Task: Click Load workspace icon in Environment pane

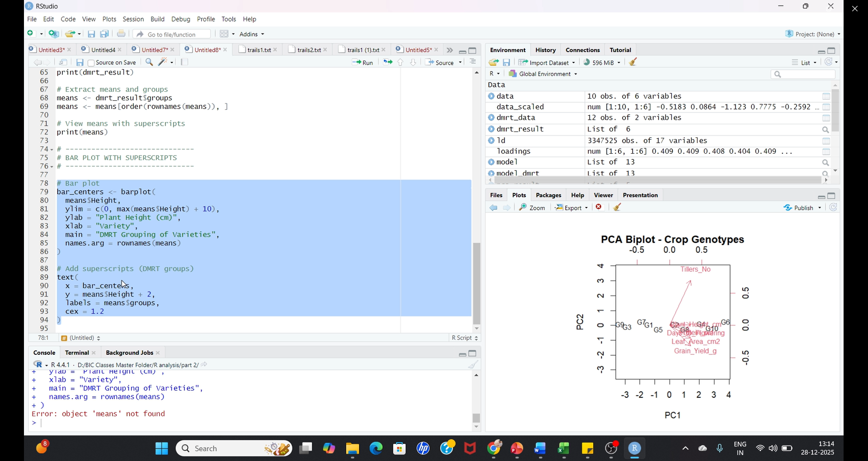Action: 494,62
